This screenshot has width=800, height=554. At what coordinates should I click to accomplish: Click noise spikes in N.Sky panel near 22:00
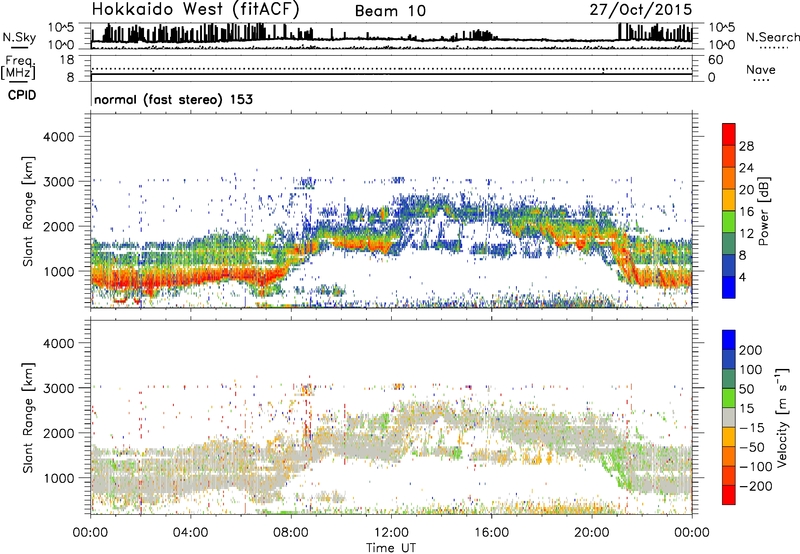coord(656,32)
